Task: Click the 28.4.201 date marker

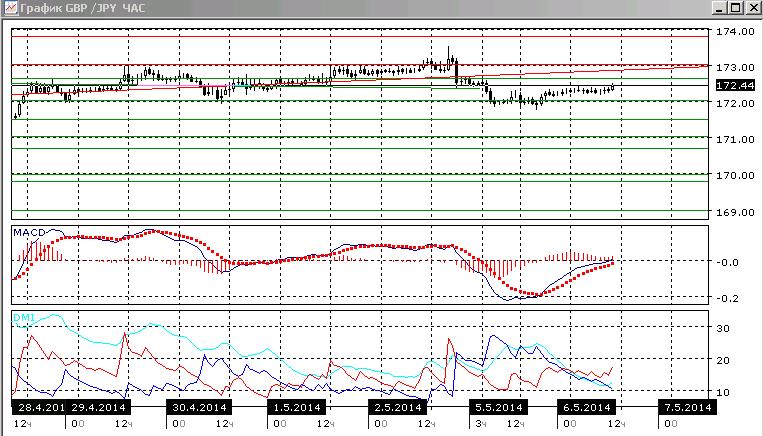Action: point(39,407)
